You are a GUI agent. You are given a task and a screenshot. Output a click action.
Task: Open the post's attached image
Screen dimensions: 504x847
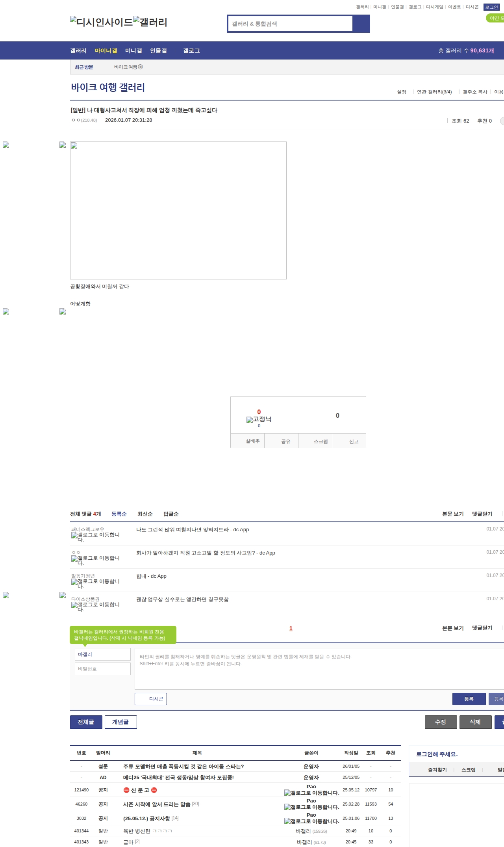click(178, 210)
